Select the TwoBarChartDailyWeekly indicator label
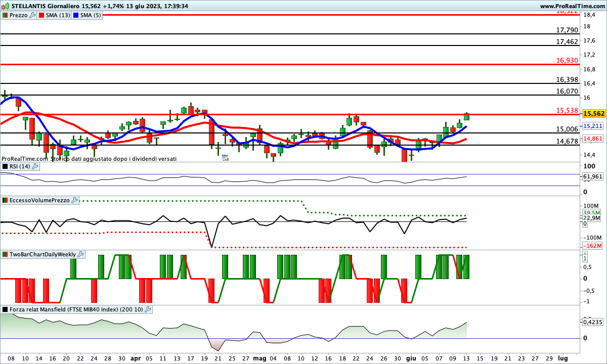The width and height of the screenshot is (607, 364). click(x=42, y=254)
